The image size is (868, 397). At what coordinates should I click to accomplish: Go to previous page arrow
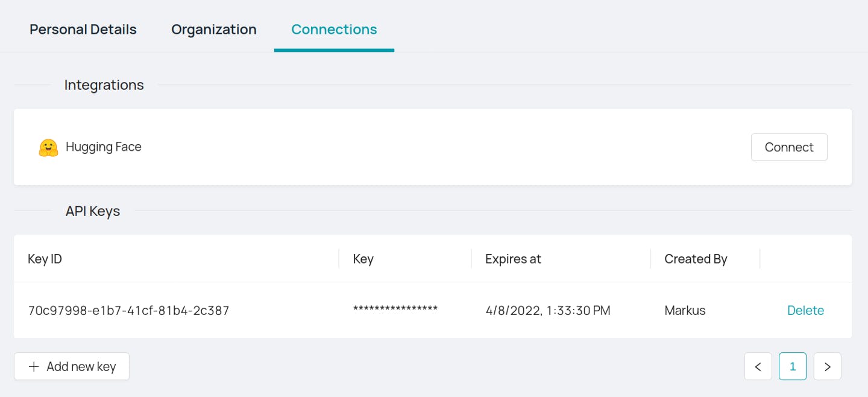pyautogui.click(x=758, y=366)
